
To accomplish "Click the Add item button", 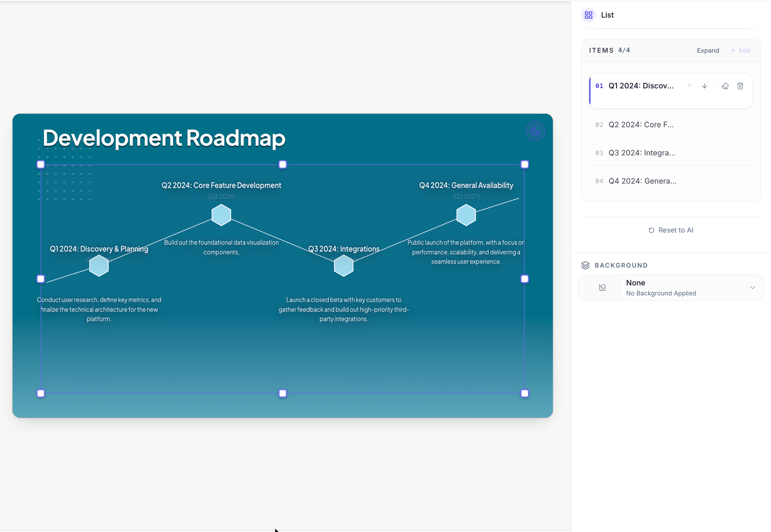I will [740, 51].
